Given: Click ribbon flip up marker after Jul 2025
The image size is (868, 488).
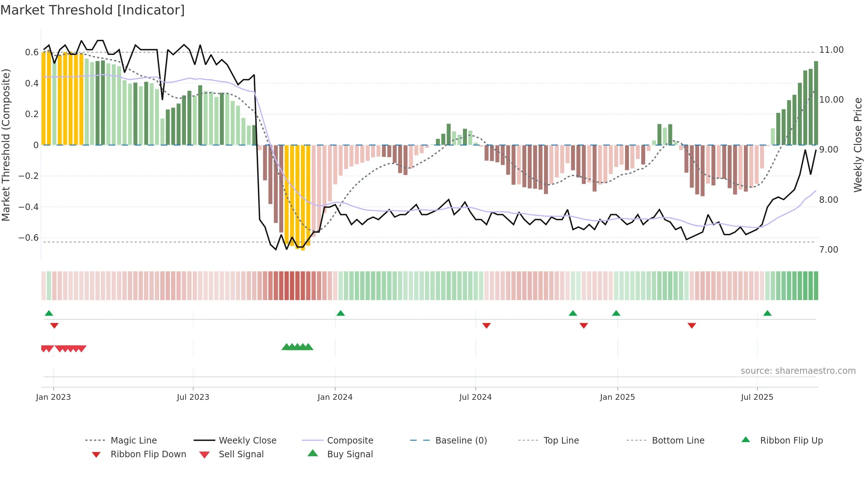Looking at the screenshot, I should point(767,313).
